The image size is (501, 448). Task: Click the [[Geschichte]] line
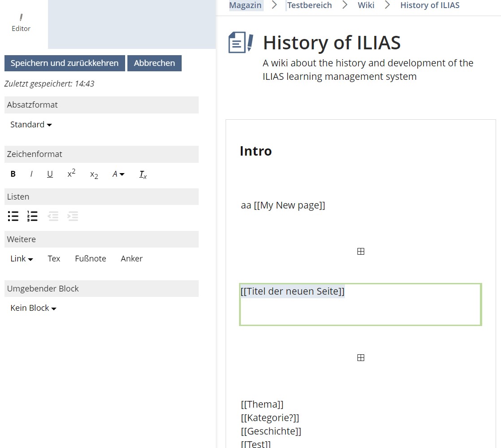271,431
